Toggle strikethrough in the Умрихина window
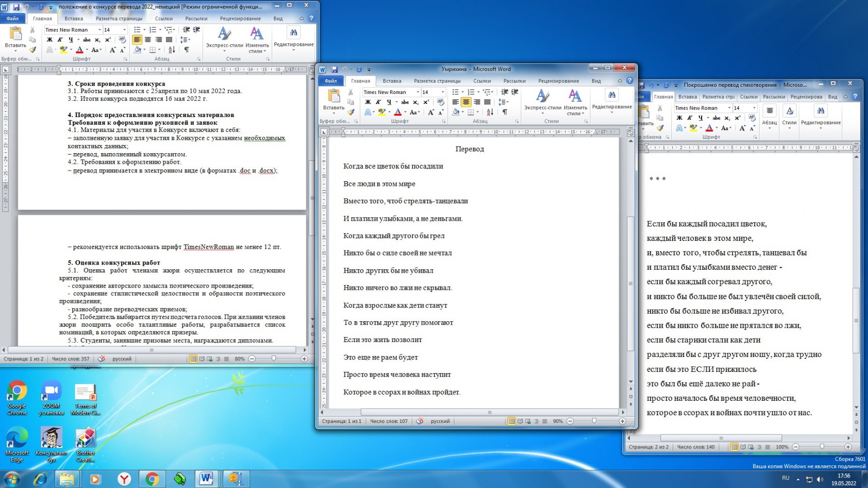This screenshot has width=868, height=488. 405,102
